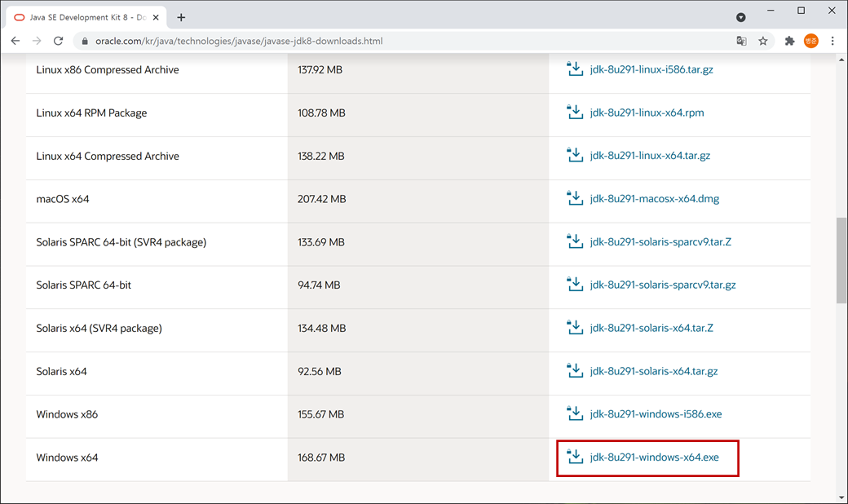The image size is (848, 504).
Task: Reload the current page
Action: click(59, 41)
